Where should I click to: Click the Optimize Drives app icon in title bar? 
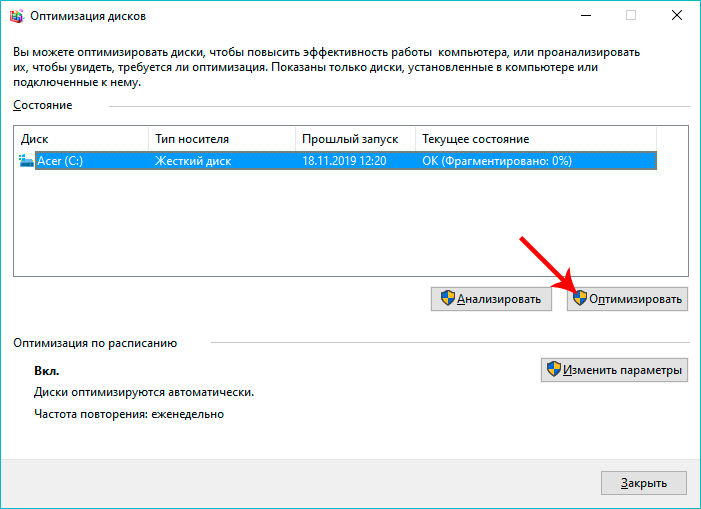[x=17, y=16]
